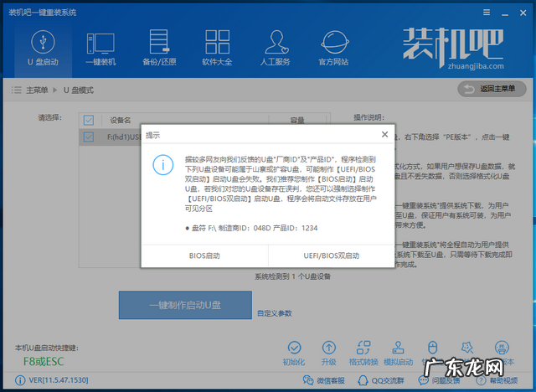Image resolution: width=536 pixels, height=392 pixels.
Task: Go to 主菜单 breadcrumb
Action: click(37, 90)
